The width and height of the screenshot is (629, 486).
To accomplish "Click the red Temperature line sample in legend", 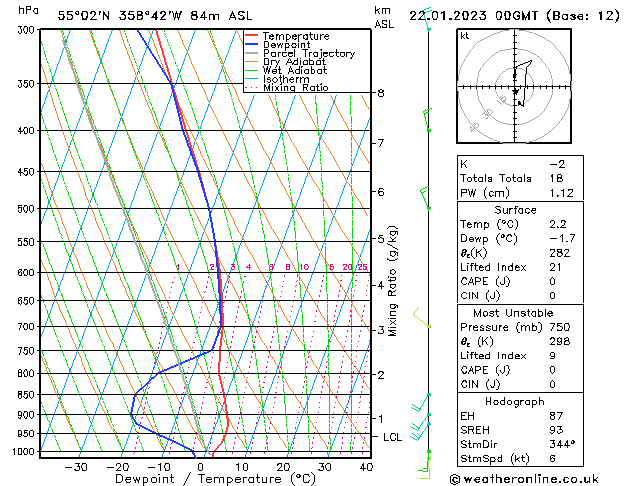I will (x=252, y=36).
